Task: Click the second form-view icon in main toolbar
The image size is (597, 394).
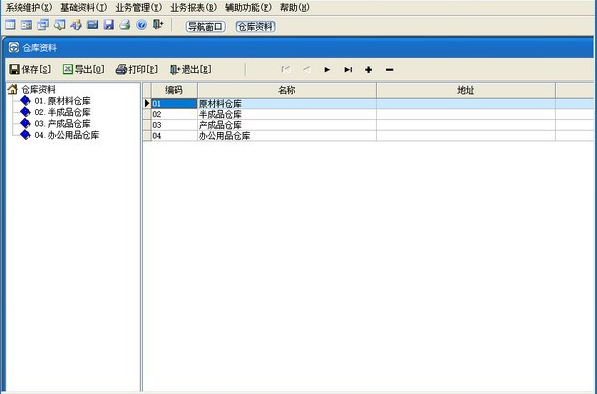Action: (x=27, y=25)
